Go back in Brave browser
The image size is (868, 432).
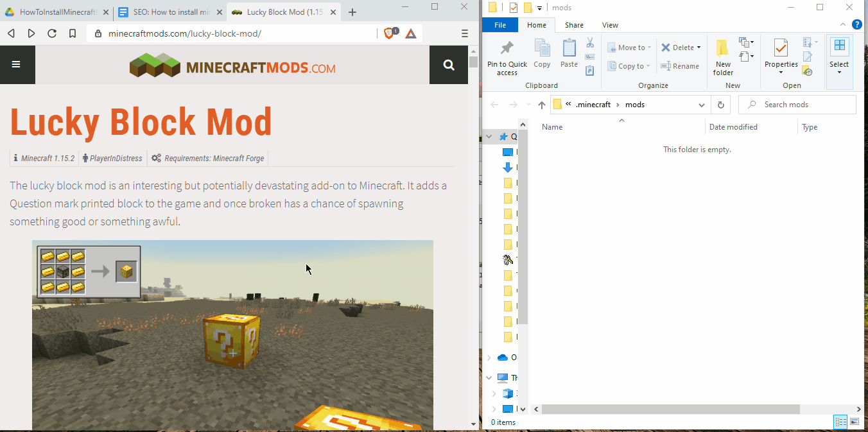click(x=11, y=33)
